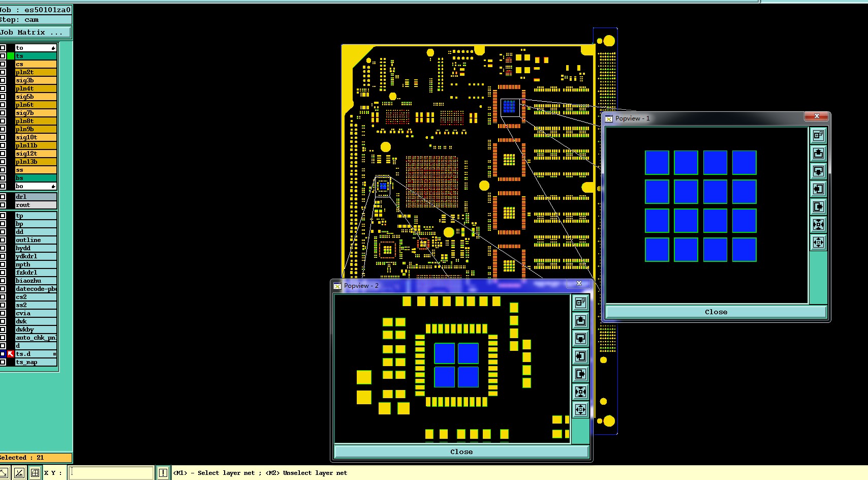Toggle the checkbox for the ts.d layer
The height and width of the screenshot is (480, 868).
3,354
